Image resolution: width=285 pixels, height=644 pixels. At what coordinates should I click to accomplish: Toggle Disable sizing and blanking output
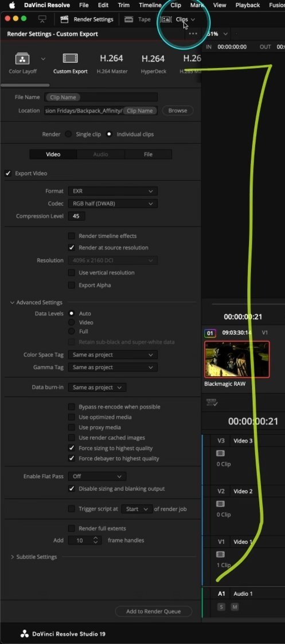(x=72, y=489)
